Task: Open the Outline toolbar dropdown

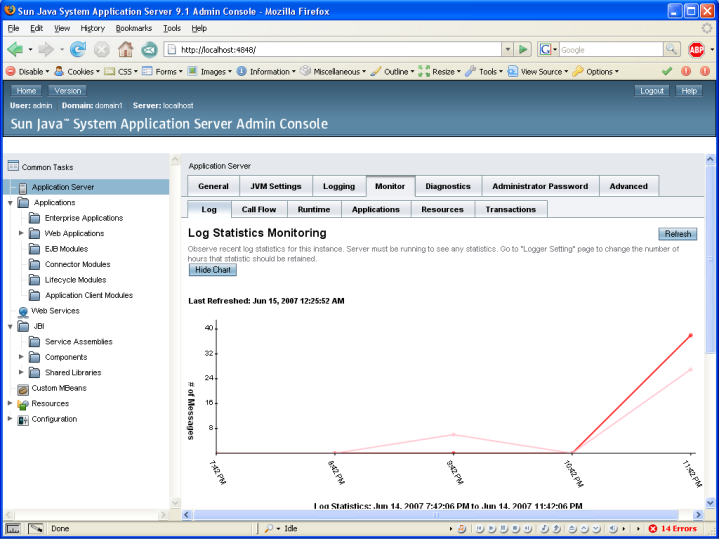Action: (x=392, y=72)
